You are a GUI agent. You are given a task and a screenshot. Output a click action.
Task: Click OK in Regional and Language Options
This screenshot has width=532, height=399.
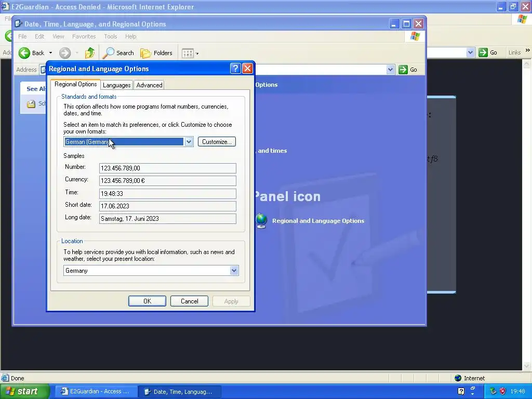[x=147, y=301]
